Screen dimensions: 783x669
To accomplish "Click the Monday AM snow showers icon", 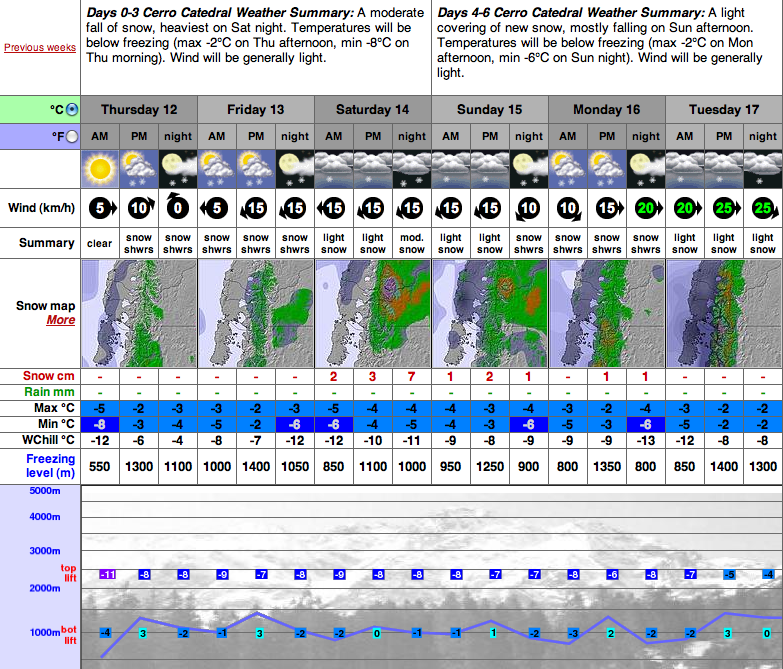I will point(567,169).
